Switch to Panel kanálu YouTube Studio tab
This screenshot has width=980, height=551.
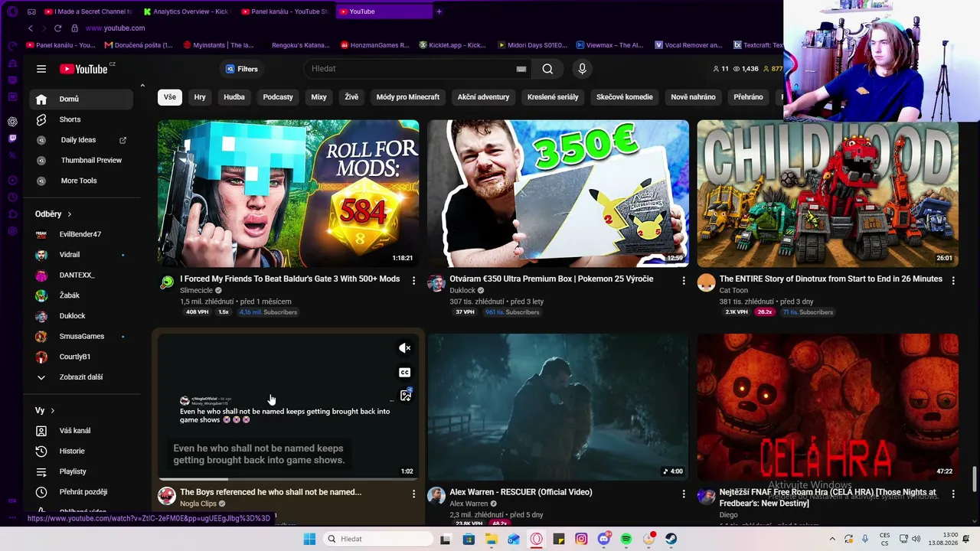[283, 11]
